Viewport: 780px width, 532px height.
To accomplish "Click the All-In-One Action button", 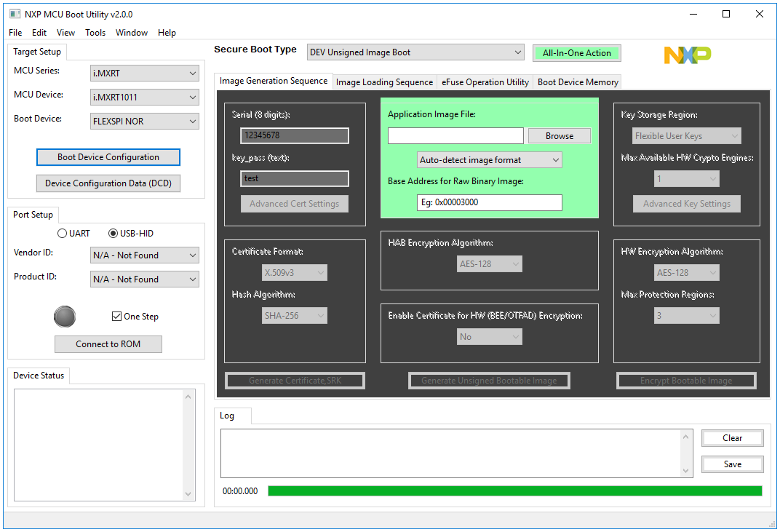I will pyautogui.click(x=576, y=53).
